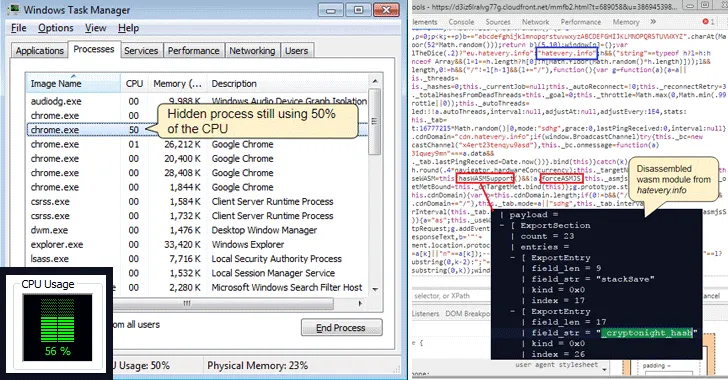Open the View menu in Task Manager
This screenshot has height=380, width=728.
pos(96,28)
